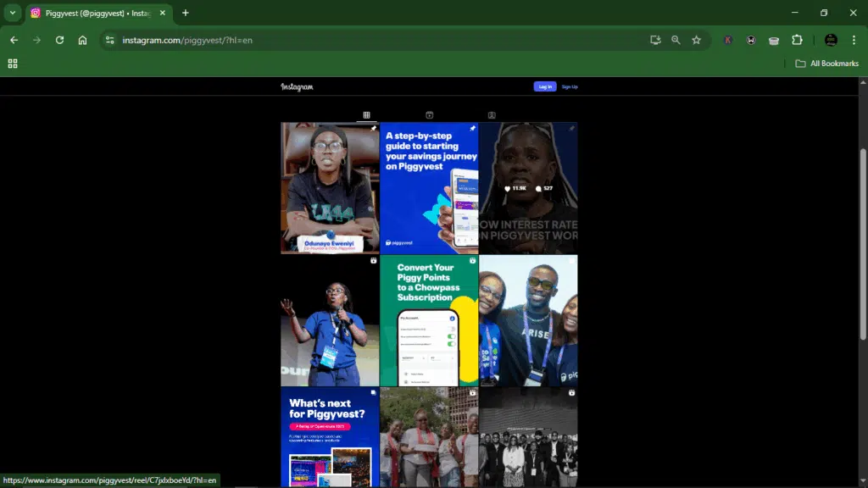This screenshot has width=868, height=488.
Task: Select the Posts grid tab icon
Action: [x=366, y=115]
